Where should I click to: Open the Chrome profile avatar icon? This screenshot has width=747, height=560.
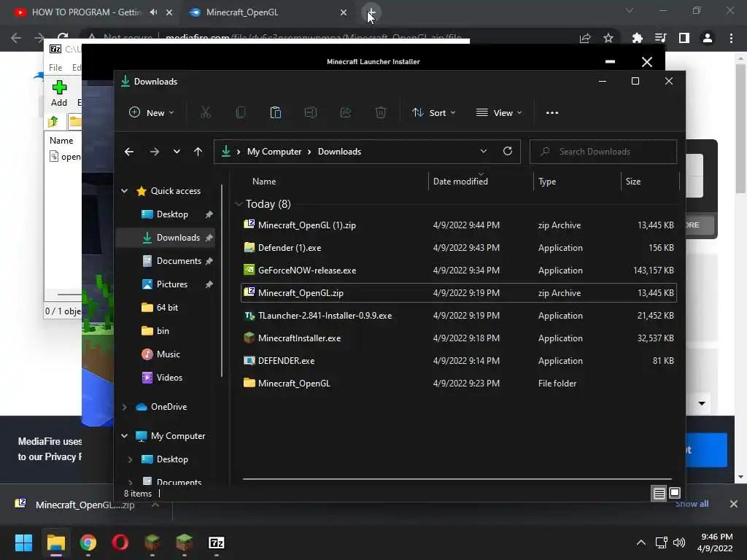click(x=708, y=38)
